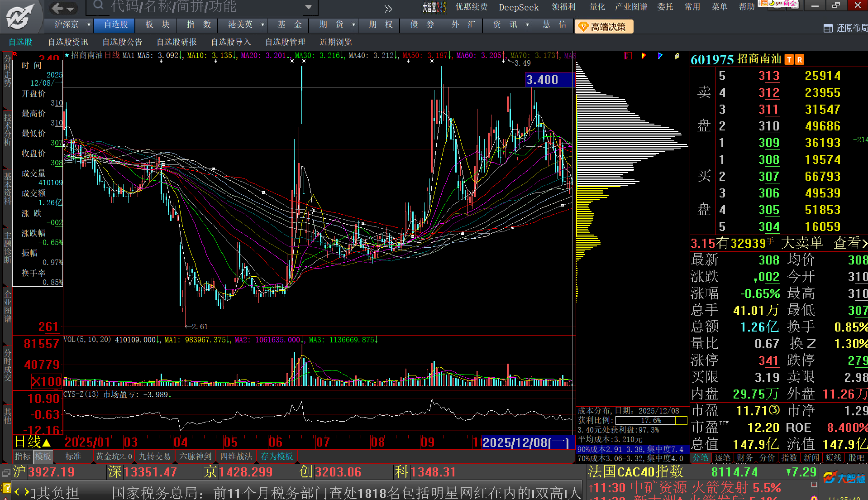Switch to the 自选股公告 tab
Screen dimensions: 868x500
(122, 42)
